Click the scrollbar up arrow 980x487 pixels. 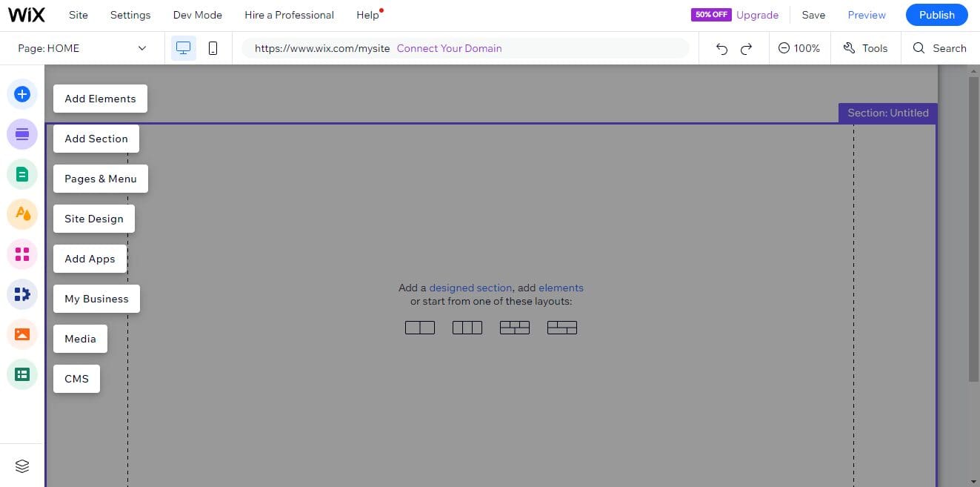[974, 70]
